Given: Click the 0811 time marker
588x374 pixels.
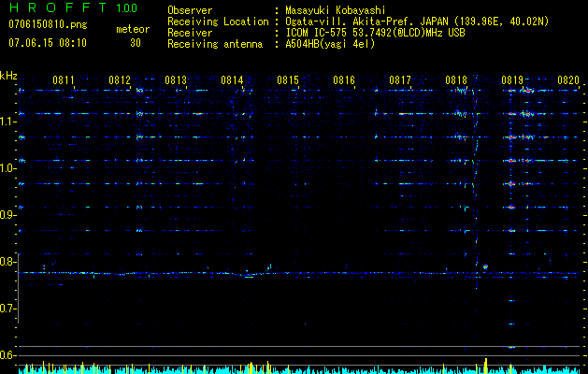Looking at the screenshot, I should [64, 80].
